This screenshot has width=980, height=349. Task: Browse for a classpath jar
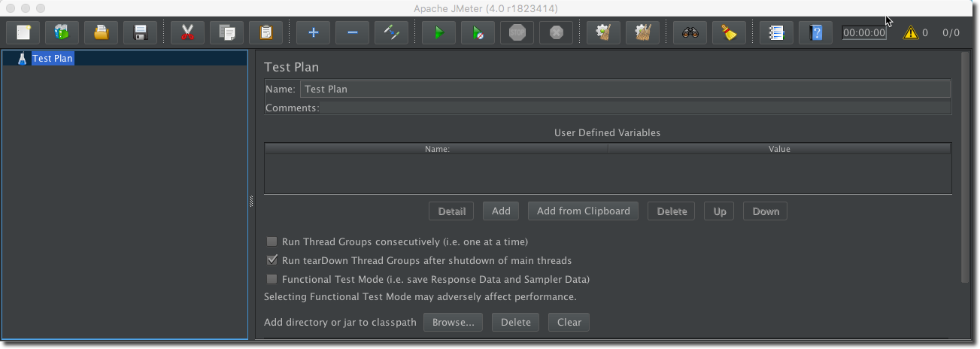tap(453, 322)
